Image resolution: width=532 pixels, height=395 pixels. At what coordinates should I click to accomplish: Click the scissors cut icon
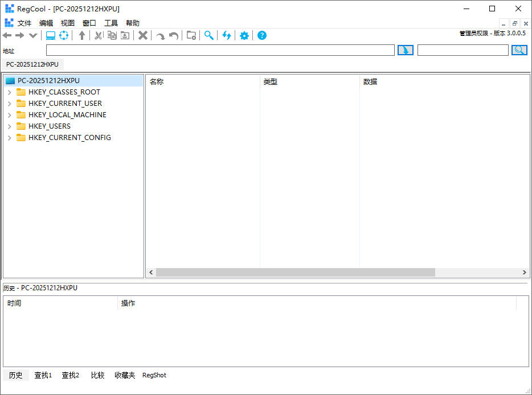pos(98,35)
